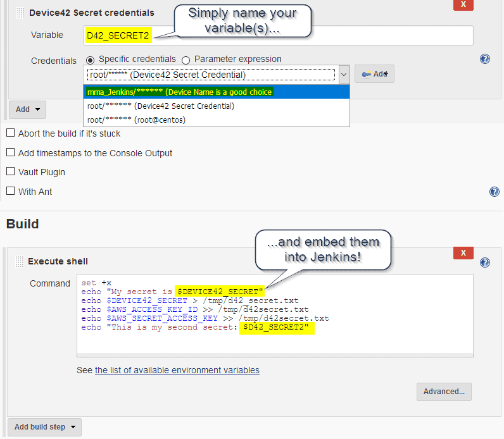Delete the Device42 Secret credentials binding
This screenshot has width=504, height=439.
(x=463, y=5)
